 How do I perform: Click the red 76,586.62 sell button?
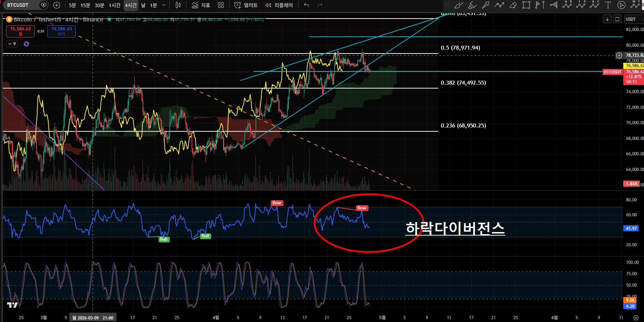click(20, 31)
